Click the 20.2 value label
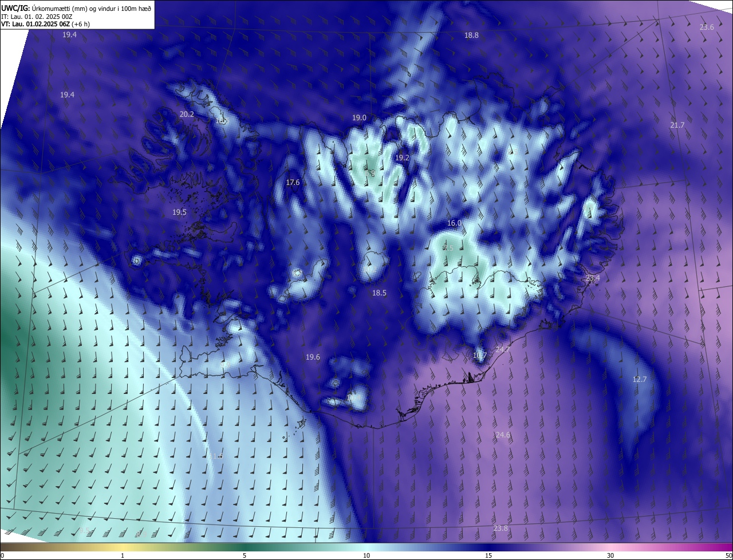Screen dimensions: 733x560 click(187, 115)
